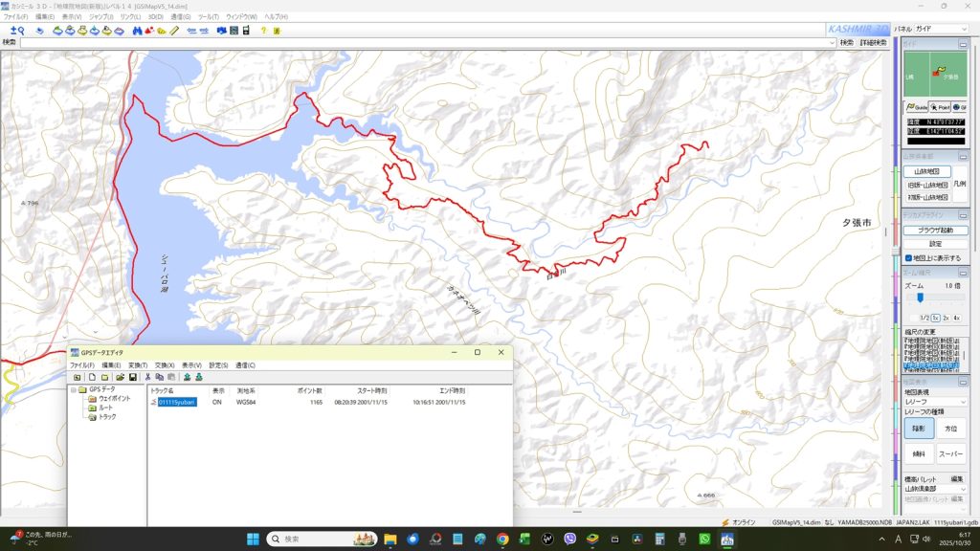The height and width of the screenshot is (551, 980).
Task: Click the 詳細検索 button
Action: click(x=873, y=42)
